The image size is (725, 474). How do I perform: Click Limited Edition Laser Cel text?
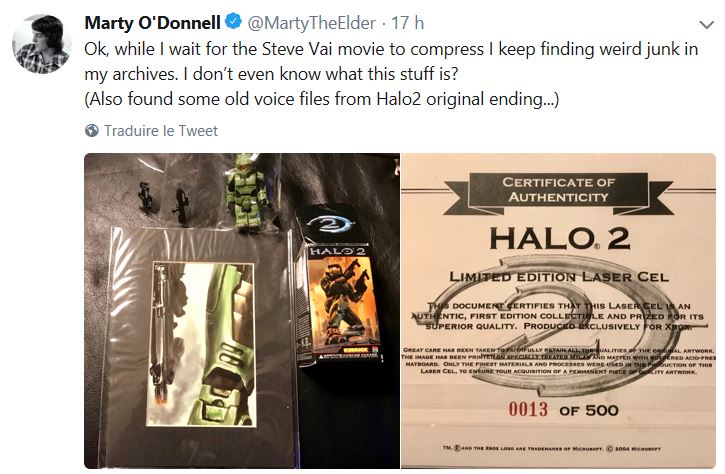coord(559,277)
